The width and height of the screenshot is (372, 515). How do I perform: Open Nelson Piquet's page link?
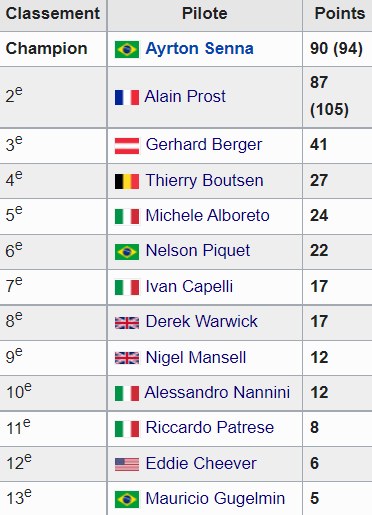pos(198,251)
